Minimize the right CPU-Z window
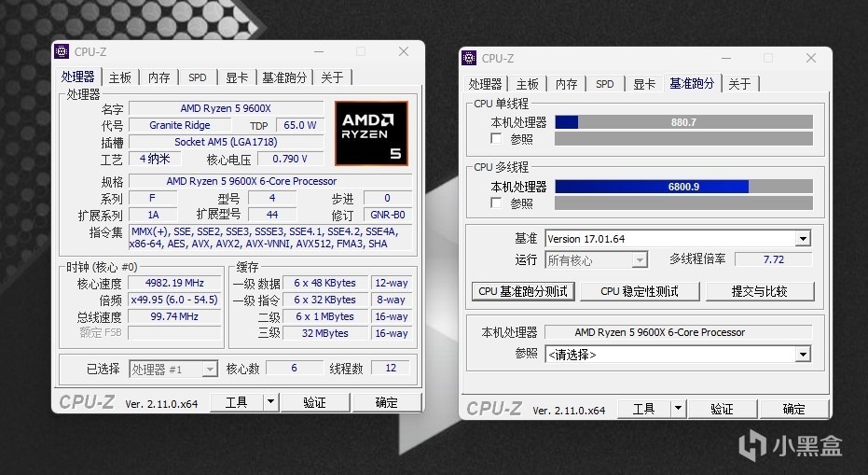 726,58
